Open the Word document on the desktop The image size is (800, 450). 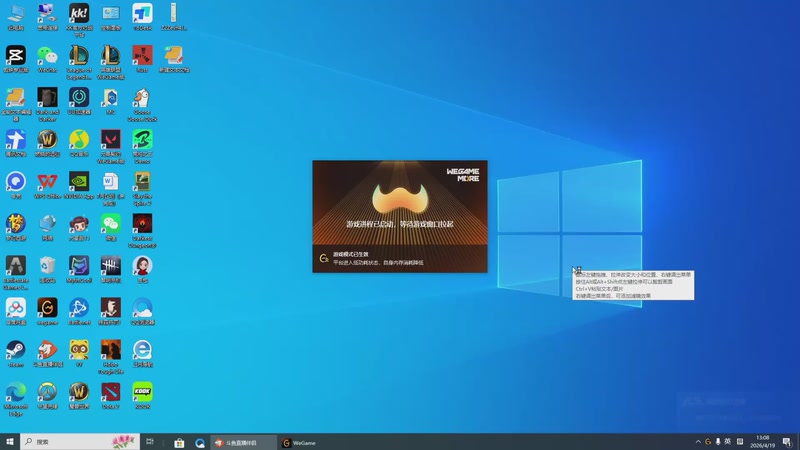[x=111, y=189]
